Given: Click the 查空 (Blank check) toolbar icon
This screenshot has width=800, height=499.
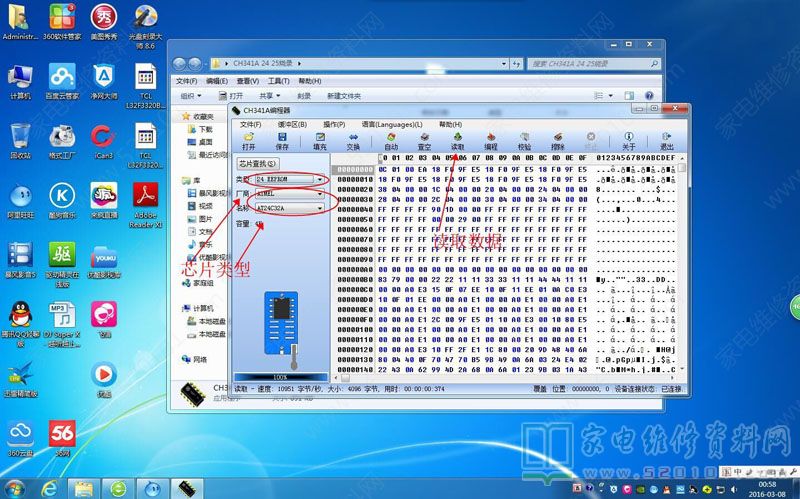Looking at the screenshot, I should coord(424,140).
